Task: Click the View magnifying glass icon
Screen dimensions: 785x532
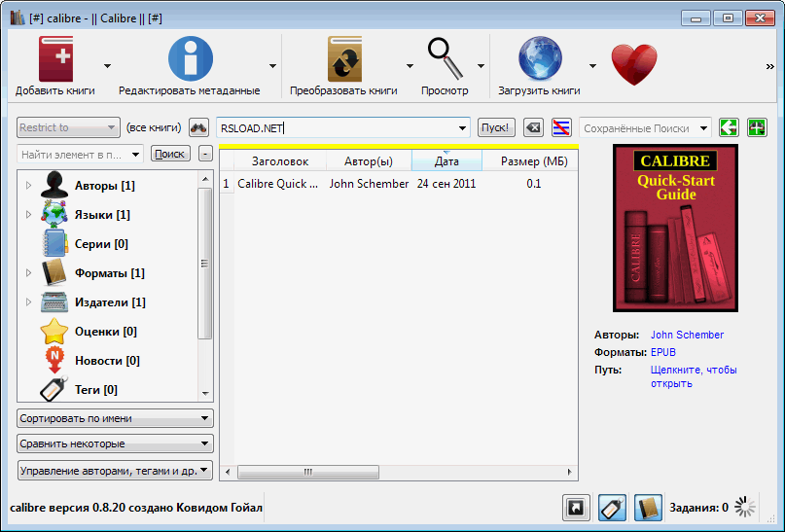Action: 445,58
